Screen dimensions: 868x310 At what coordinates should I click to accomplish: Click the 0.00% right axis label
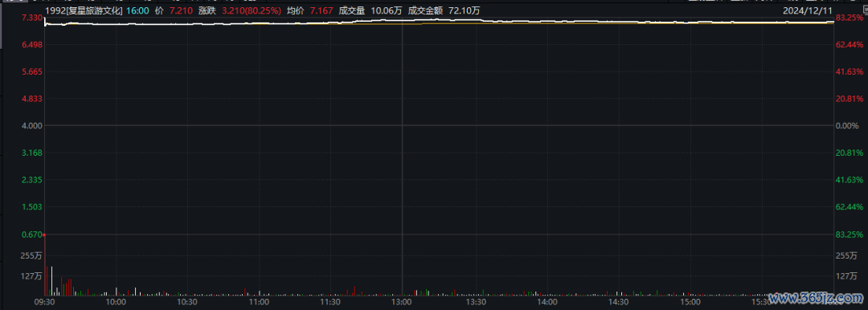coord(847,125)
